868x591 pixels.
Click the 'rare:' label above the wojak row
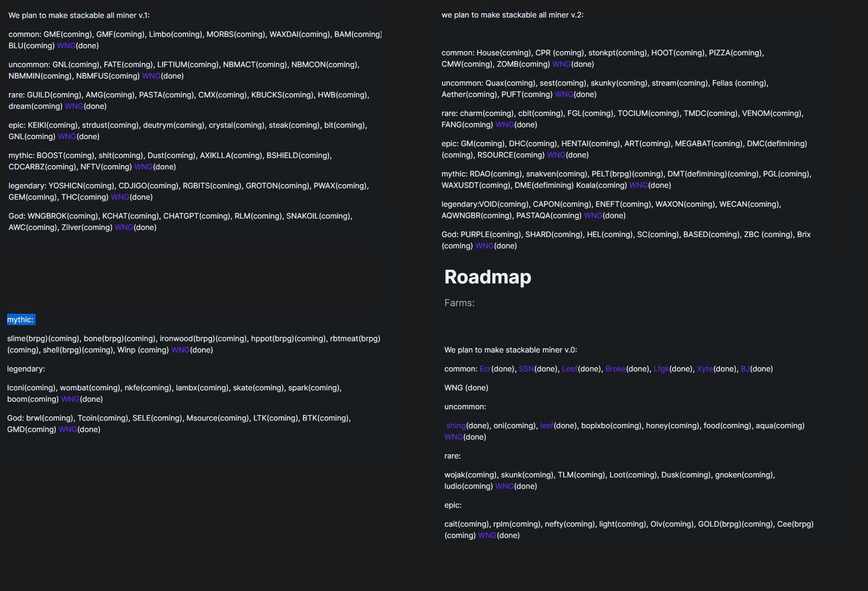tap(452, 456)
